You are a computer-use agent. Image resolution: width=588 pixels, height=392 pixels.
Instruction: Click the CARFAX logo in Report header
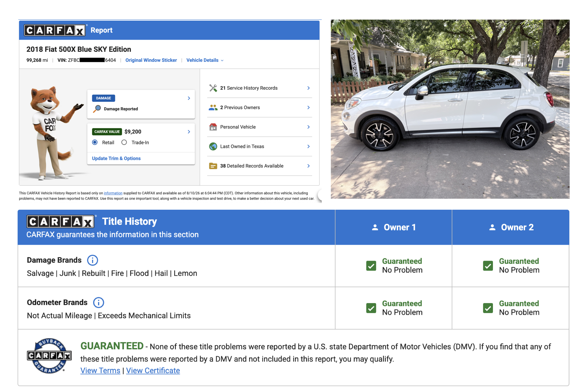tap(55, 30)
